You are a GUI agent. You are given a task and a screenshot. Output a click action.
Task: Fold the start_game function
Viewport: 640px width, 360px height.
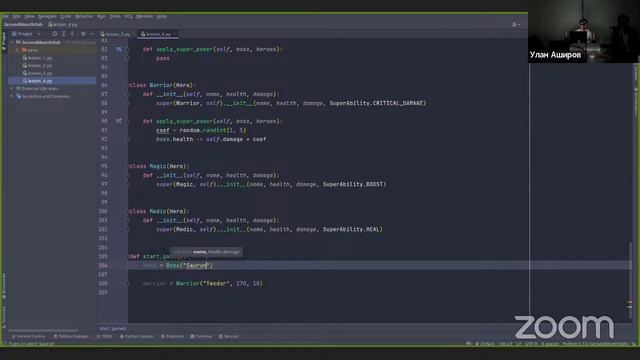[x=129, y=256]
